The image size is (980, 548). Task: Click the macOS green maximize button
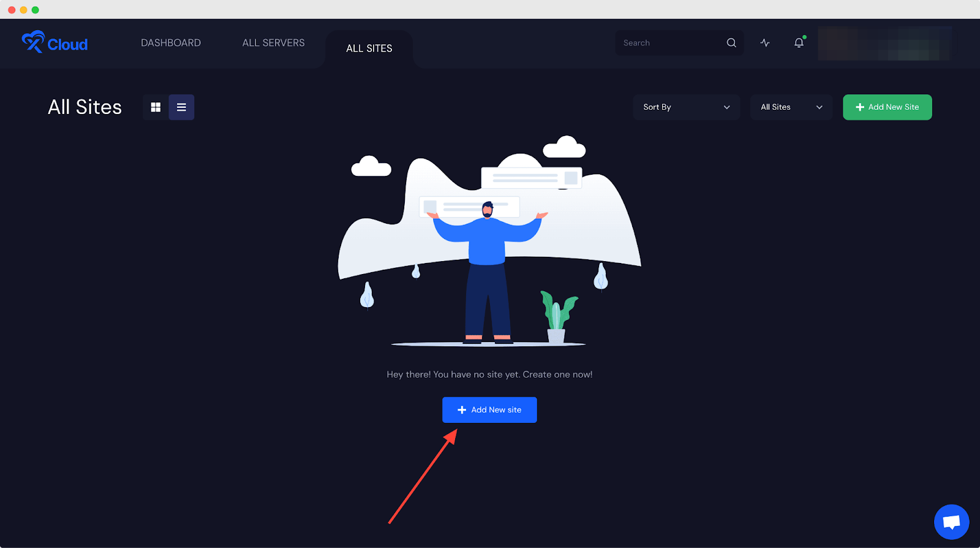36,10
